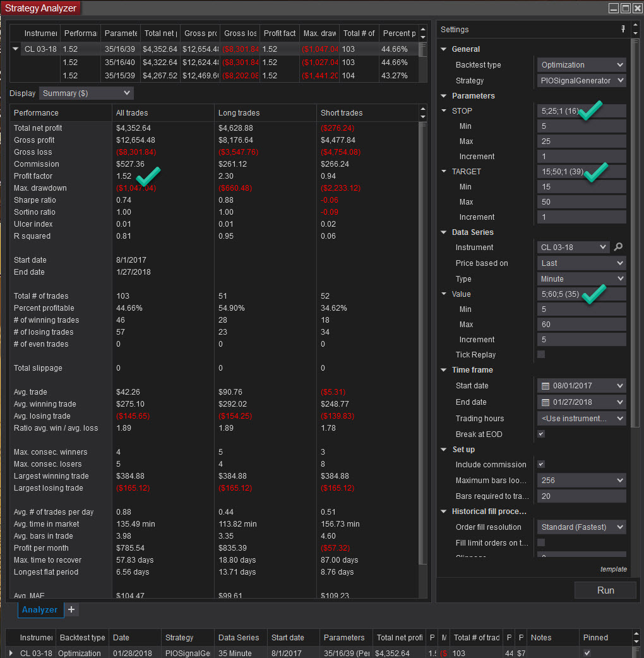Open Start date 08/01/2017 picker dropdown
This screenshot has height=658, width=644.
(x=619, y=386)
